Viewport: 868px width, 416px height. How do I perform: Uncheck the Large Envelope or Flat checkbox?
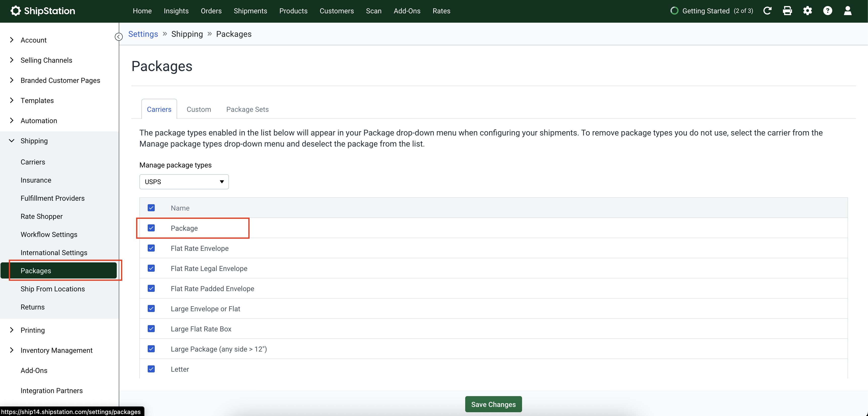pyautogui.click(x=151, y=309)
